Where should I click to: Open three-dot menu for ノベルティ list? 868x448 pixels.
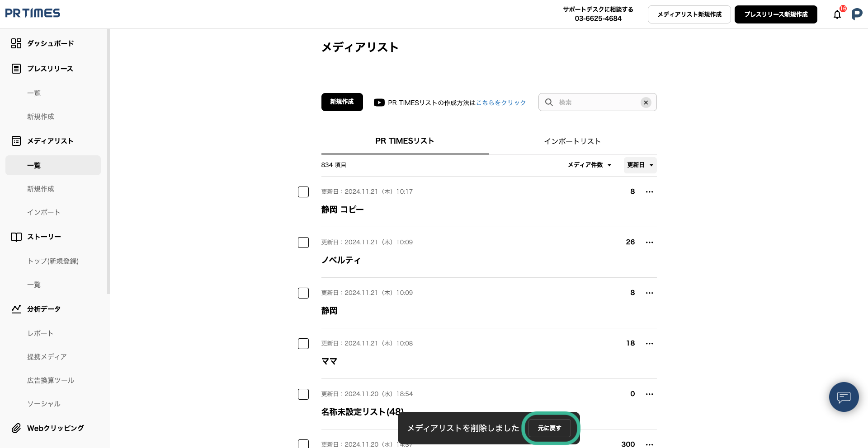[649, 243]
